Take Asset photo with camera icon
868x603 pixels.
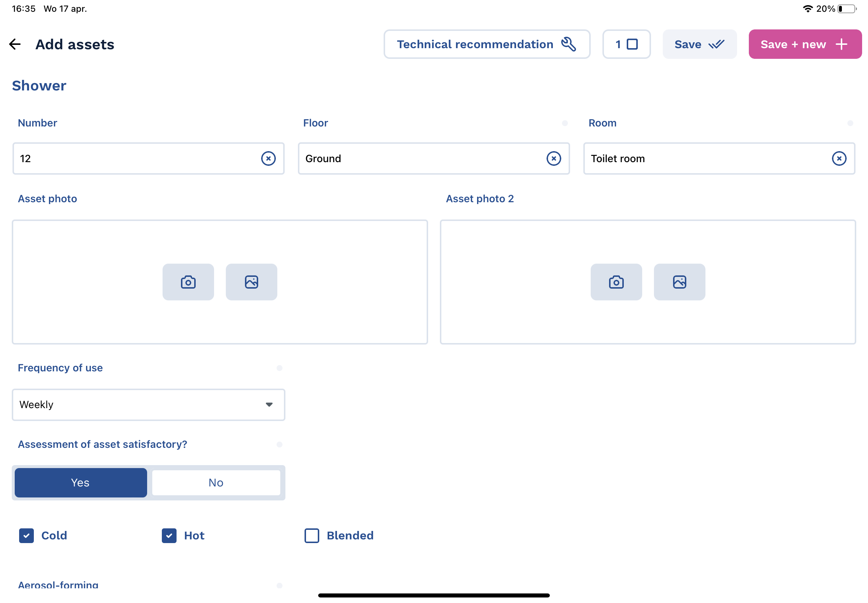pos(188,282)
